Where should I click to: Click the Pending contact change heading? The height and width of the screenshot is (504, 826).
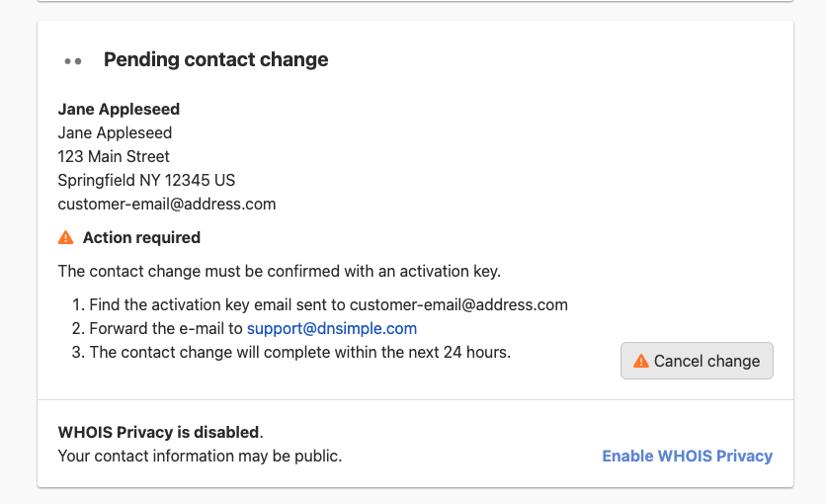pyautogui.click(x=215, y=59)
